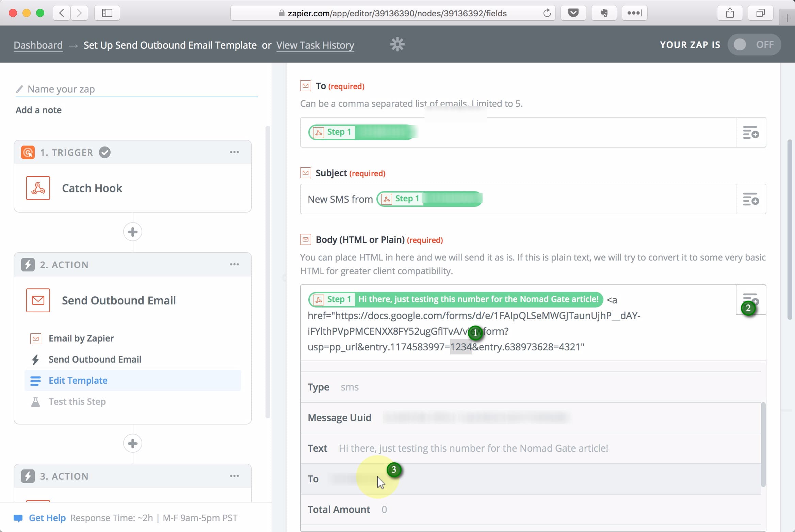795x532 pixels.
Task: Add a step after the trigger
Action: click(x=132, y=232)
